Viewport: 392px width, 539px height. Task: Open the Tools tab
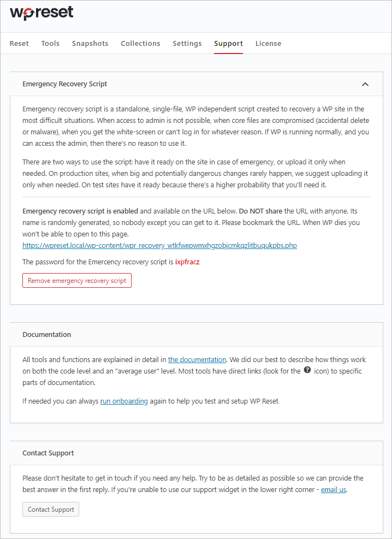(x=50, y=43)
